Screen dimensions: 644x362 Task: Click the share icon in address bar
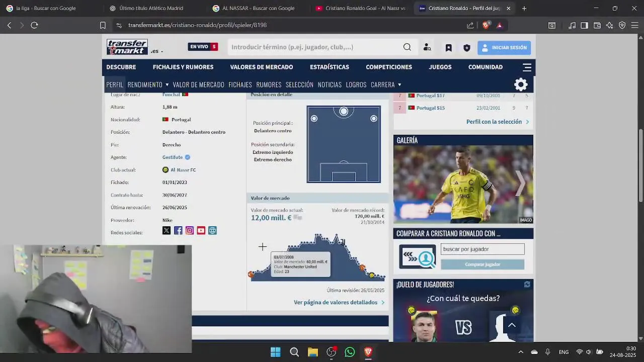point(470,25)
